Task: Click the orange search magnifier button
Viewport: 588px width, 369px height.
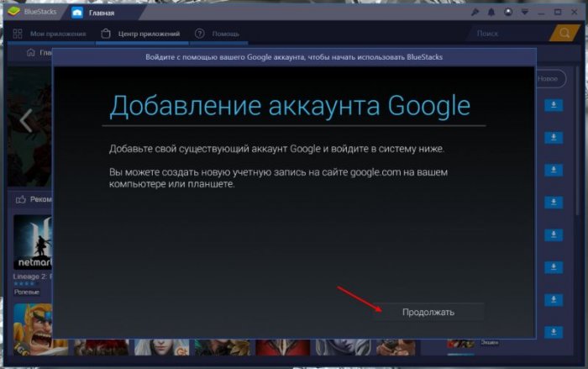Action: click(x=562, y=34)
